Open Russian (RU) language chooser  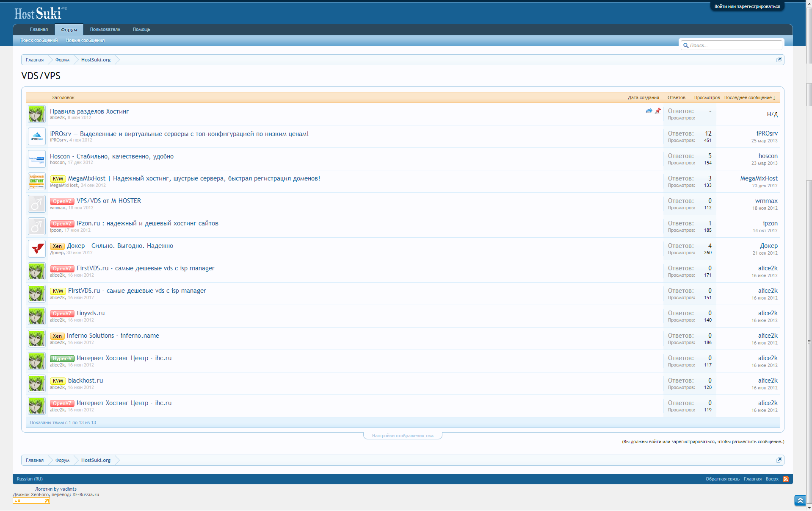[x=30, y=479]
